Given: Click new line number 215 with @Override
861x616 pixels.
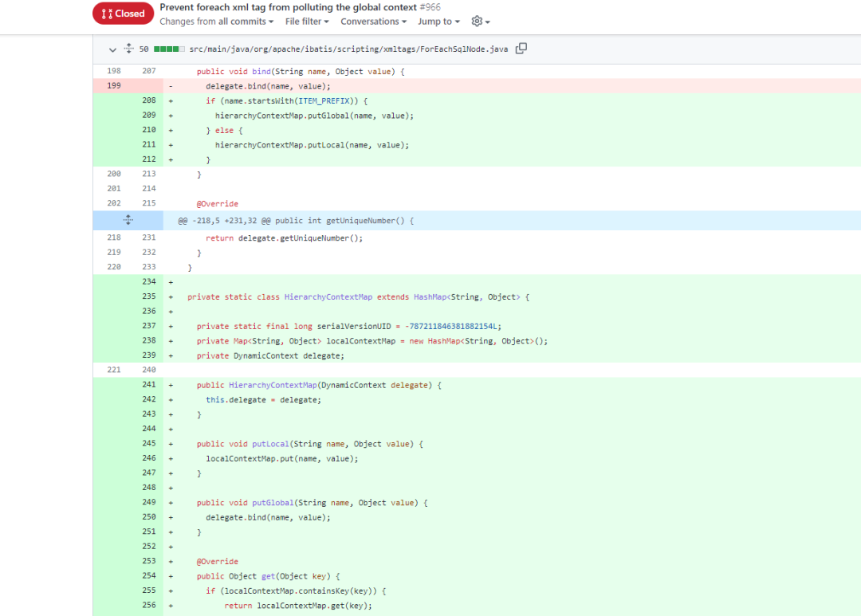Looking at the screenshot, I should [149, 203].
